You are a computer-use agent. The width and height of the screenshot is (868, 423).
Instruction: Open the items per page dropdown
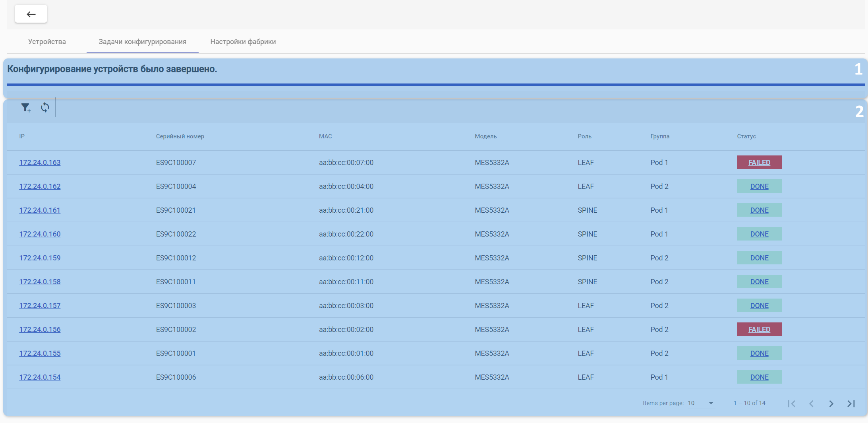(701, 403)
